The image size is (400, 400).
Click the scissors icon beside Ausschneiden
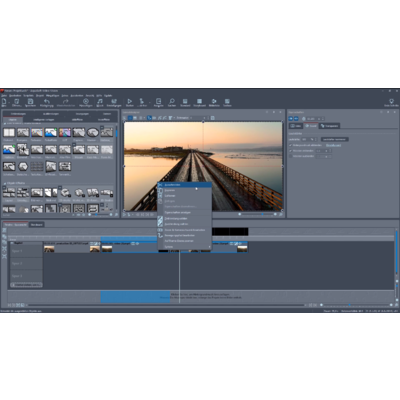[x=160, y=185]
